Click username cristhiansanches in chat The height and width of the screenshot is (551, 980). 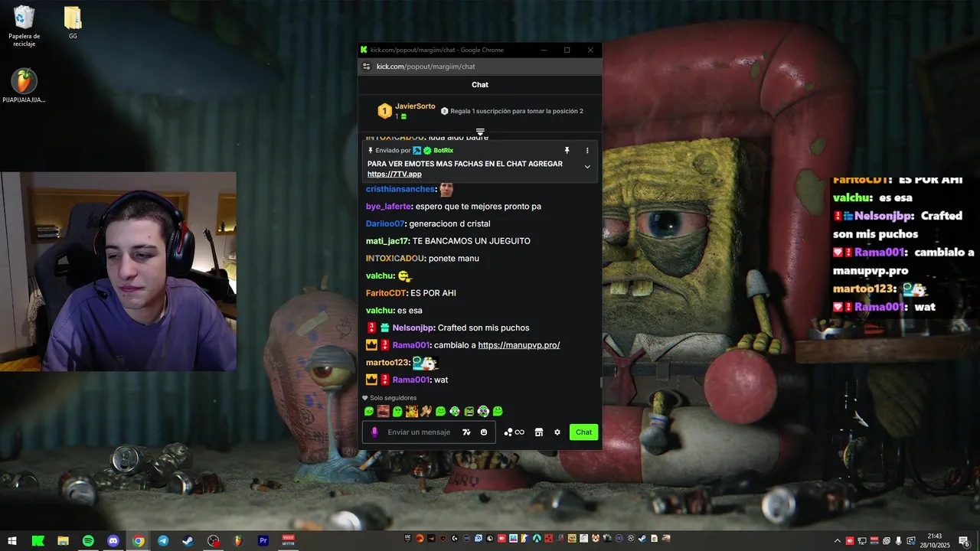[400, 189]
